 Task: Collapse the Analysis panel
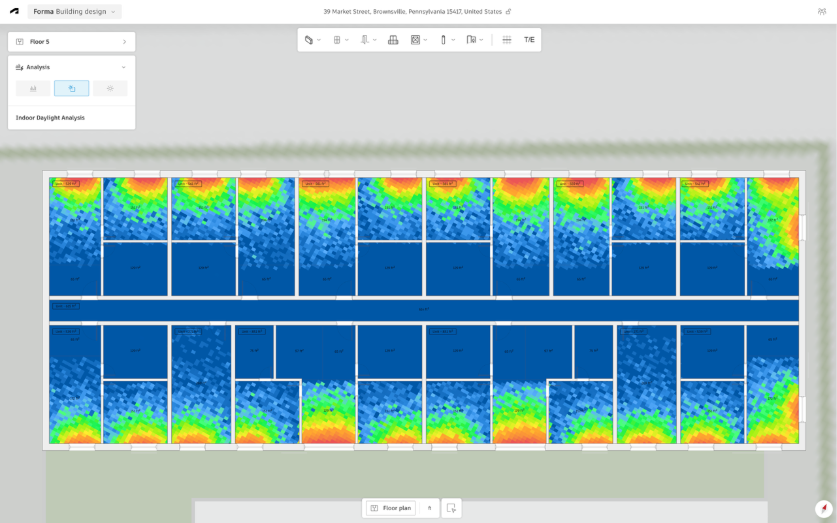point(123,67)
